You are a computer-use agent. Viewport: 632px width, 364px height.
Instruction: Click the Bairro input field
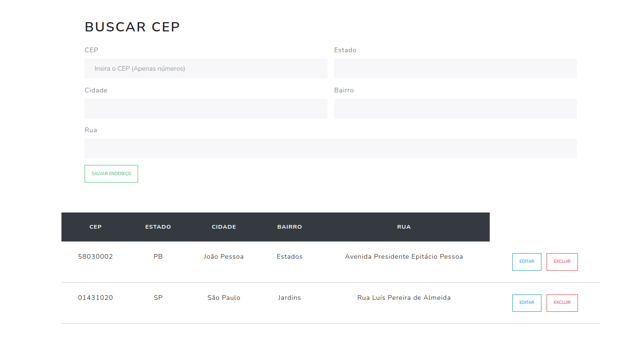point(455,109)
